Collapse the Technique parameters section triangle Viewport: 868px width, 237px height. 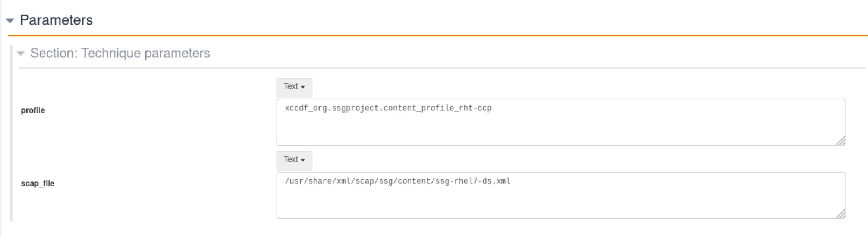(x=21, y=54)
